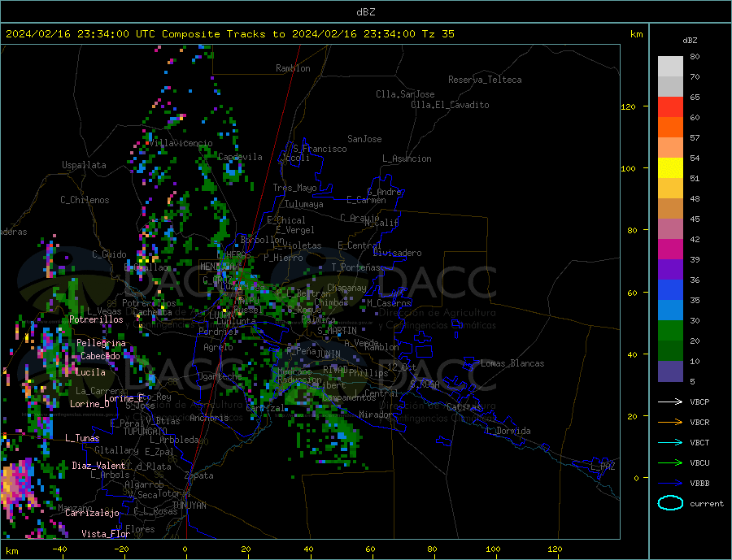732x560 pixels.
Task: Click the 'dBZ' title at top
Action: [x=365, y=12]
